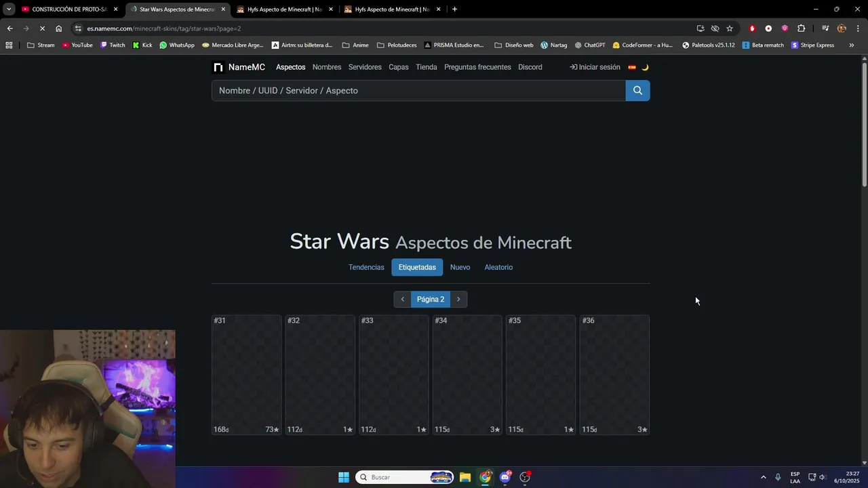The image size is (868, 488).
Task: Open tab search dropdown arrow
Action: (x=9, y=9)
